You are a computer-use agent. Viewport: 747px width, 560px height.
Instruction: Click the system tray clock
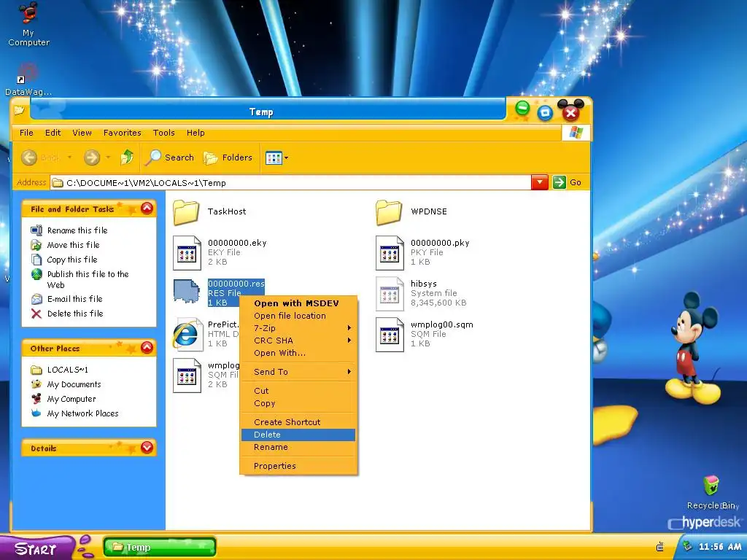click(720, 547)
